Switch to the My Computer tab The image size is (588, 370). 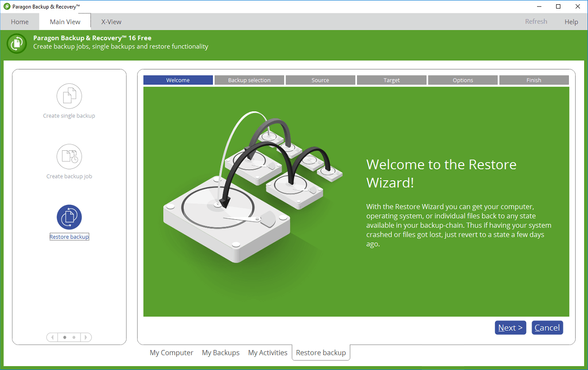pos(171,353)
